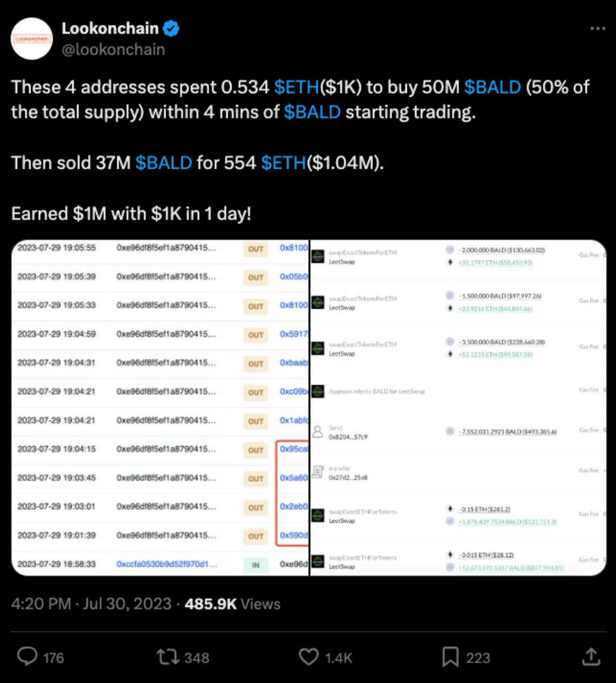The image size is (616, 683).
Task: Open the left transaction list image
Action: [x=160, y=408]
